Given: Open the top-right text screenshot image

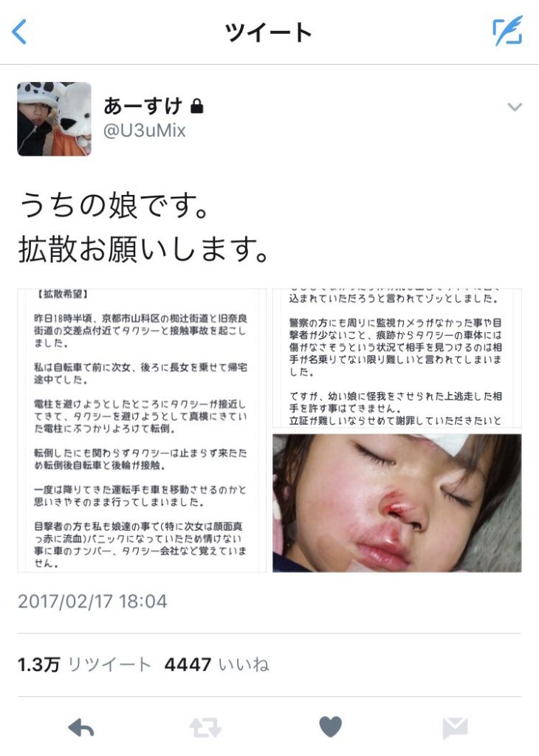Looking at the screenshot, I should pyautogui.click(x=396, y=358).
